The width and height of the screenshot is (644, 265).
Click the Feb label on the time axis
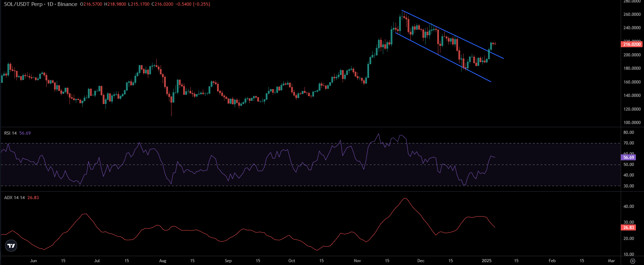(x=552, y=261)
